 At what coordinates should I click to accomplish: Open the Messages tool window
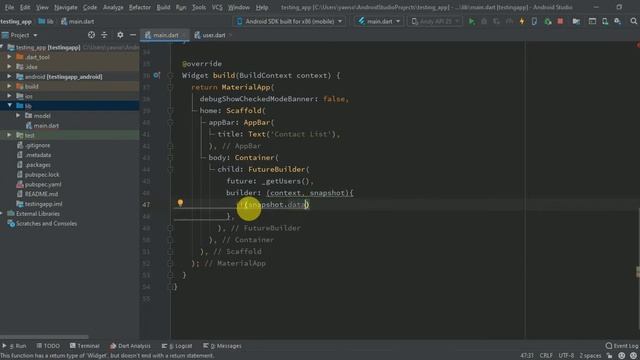coord(222,346)
